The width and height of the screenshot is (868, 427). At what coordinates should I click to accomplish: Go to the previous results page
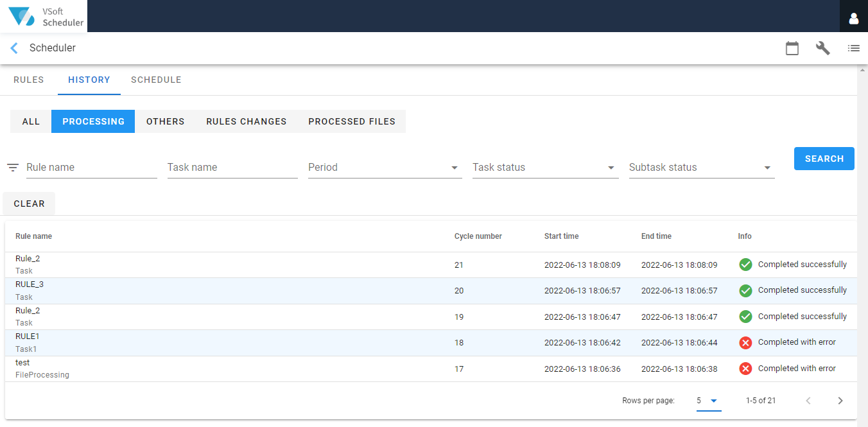pyautogui.click(x=808, y=401)
